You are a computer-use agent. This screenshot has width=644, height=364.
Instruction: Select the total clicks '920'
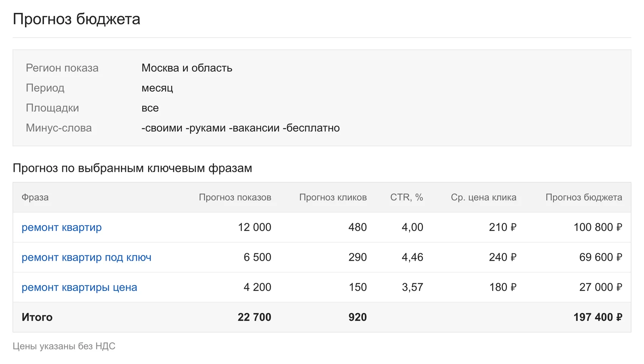(x=357, y=317)
